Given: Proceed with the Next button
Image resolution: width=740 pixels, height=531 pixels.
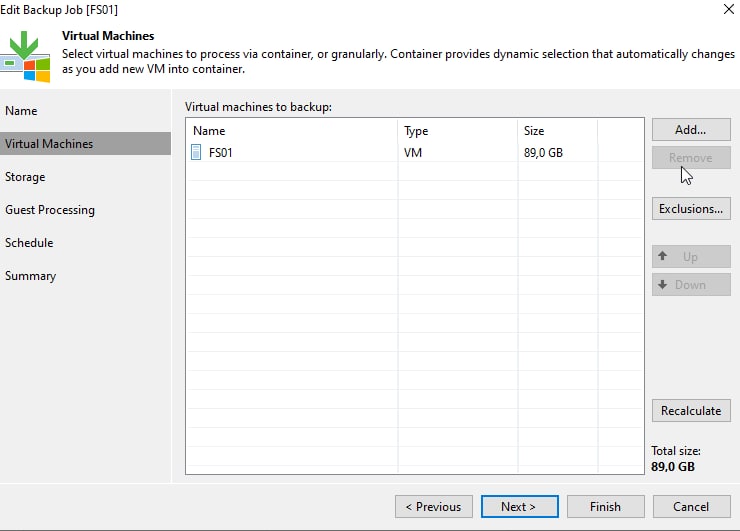Looking at the screenshot, I should pos(519,507).
